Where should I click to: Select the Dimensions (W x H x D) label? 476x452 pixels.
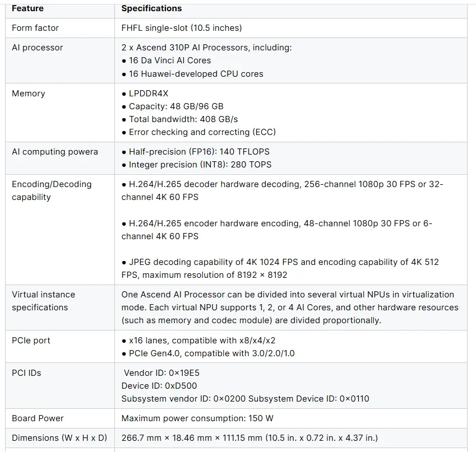(x=59, y=438)
